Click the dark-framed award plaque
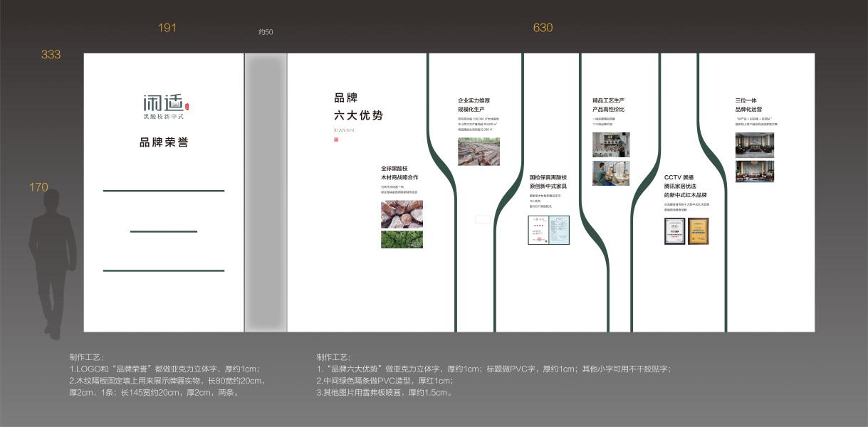This screenshot has height=427, width=868. coord(675,231)
